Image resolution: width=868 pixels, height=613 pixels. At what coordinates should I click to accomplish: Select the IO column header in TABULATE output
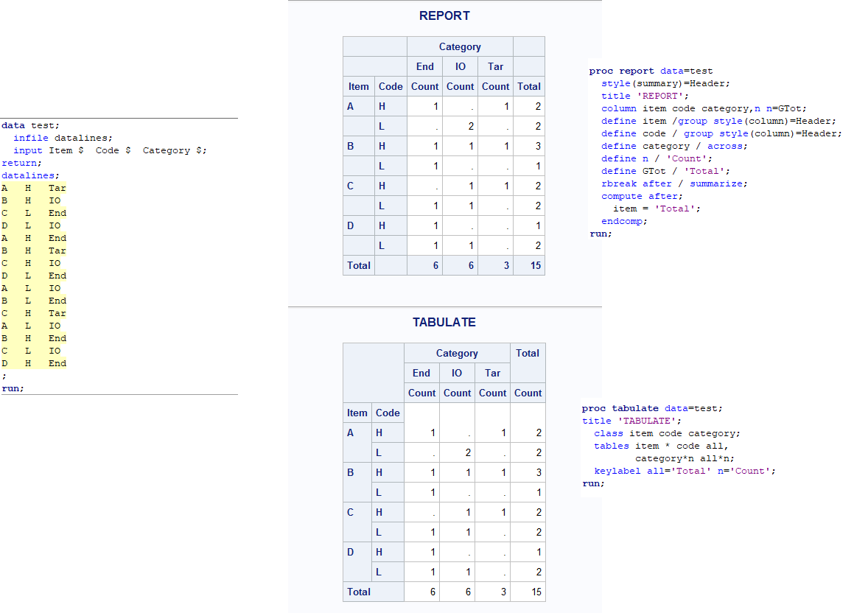click(x=457, y=373)
